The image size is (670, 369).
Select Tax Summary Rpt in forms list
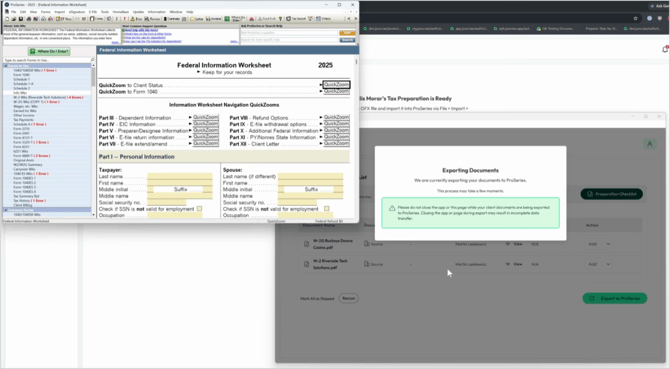click(x=26, y=196)
